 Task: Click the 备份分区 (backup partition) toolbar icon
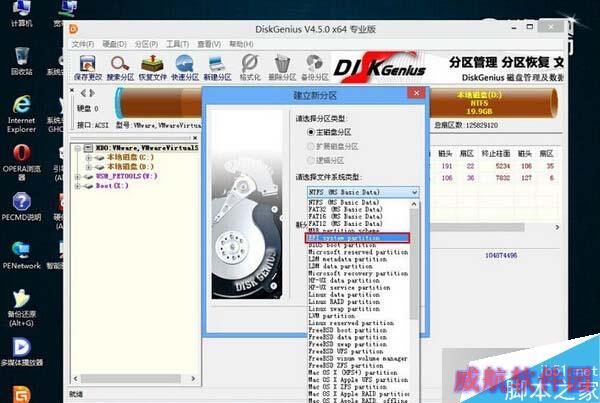point(315,67)
